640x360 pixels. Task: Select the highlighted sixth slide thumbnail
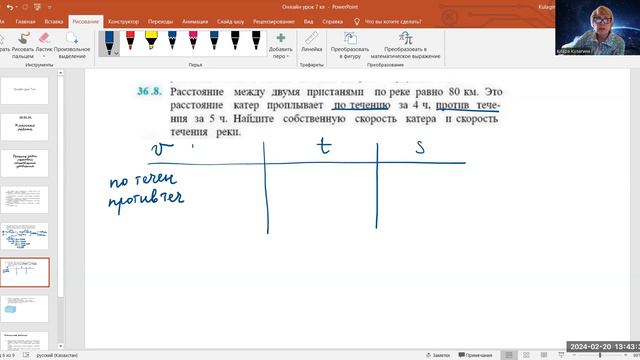[24, 272]
